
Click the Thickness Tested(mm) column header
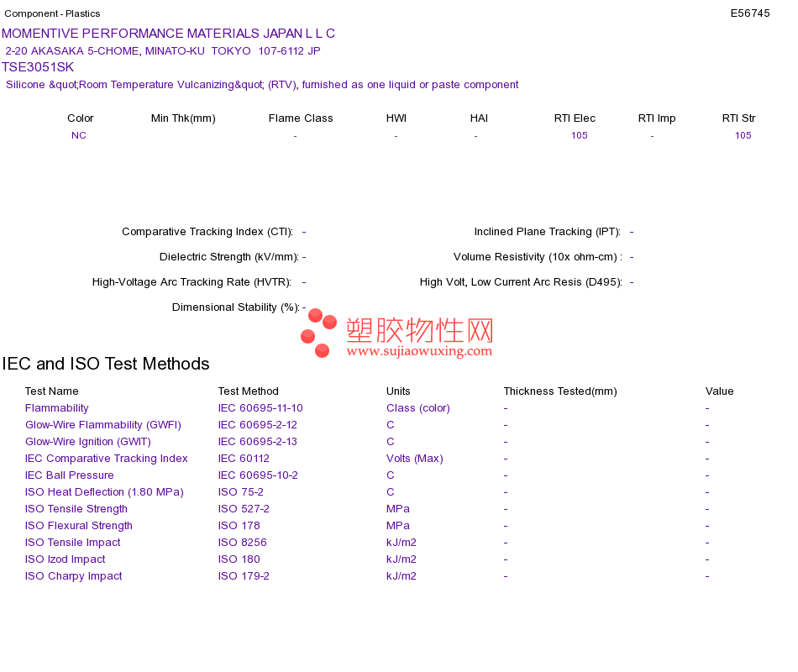pyautogui.click(x=560, y=391)
